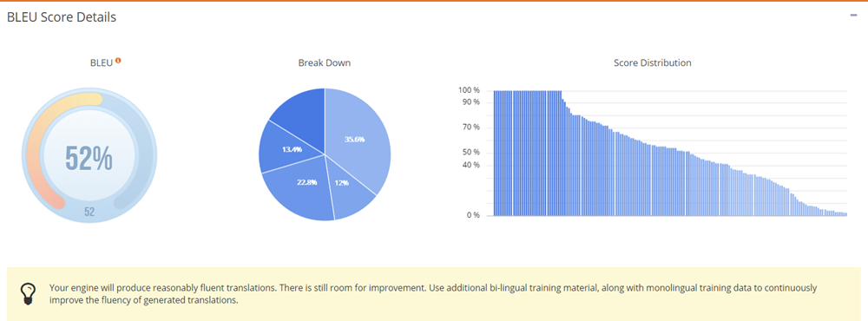Click the 52% gauge center value
Image resolution: width=868 pixels, height=321 pixels.
click(x=89, y=158)
